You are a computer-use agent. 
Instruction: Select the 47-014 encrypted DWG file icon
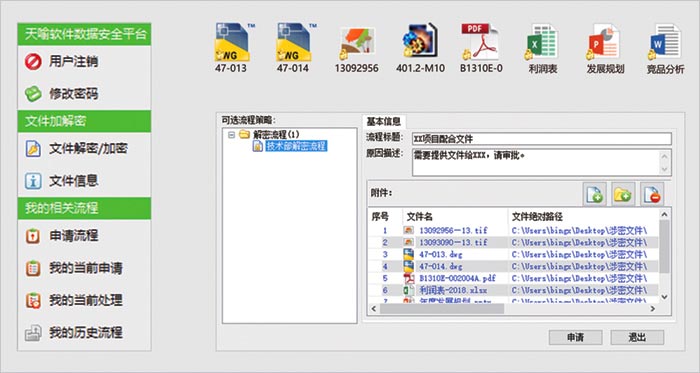click(x=294, y=42)
